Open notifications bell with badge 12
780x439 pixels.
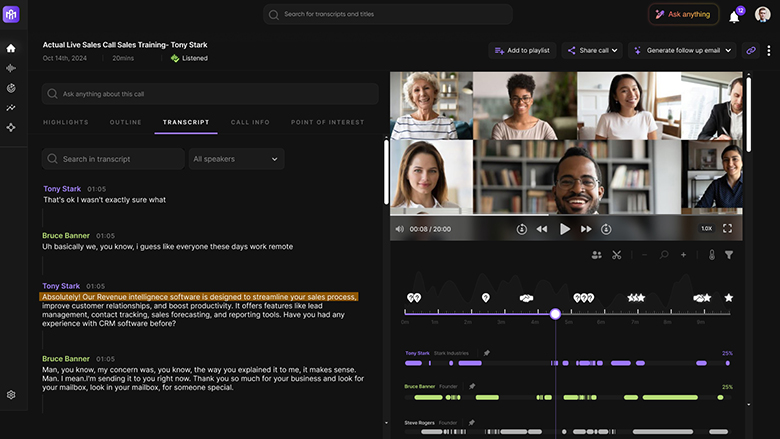tap(734, 17)
